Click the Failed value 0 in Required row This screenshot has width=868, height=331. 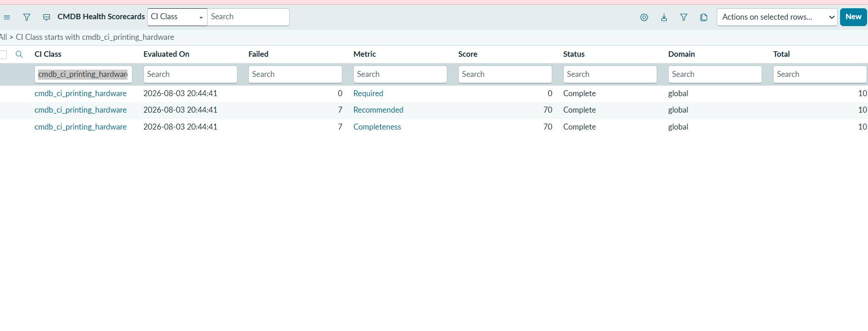[340, 93]
